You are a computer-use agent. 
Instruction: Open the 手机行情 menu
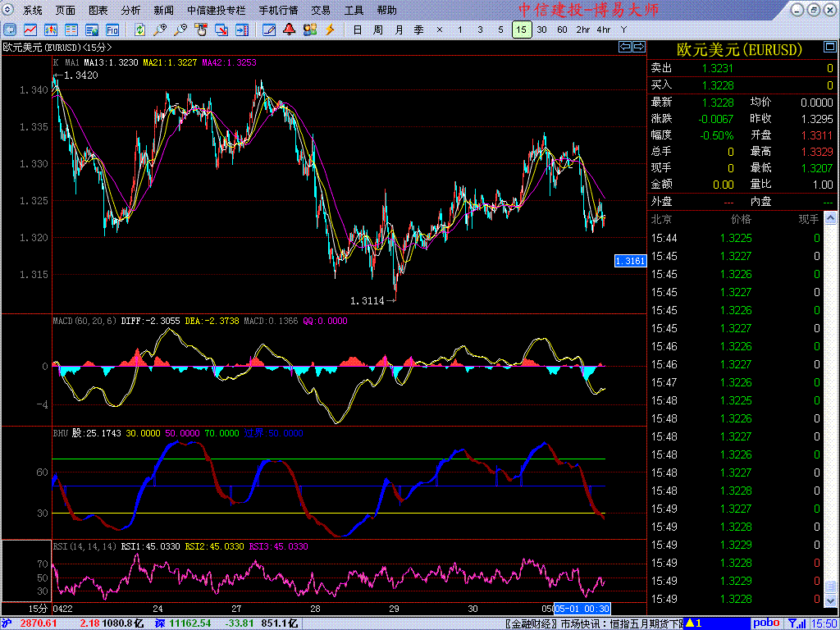[x=279, y=10]
